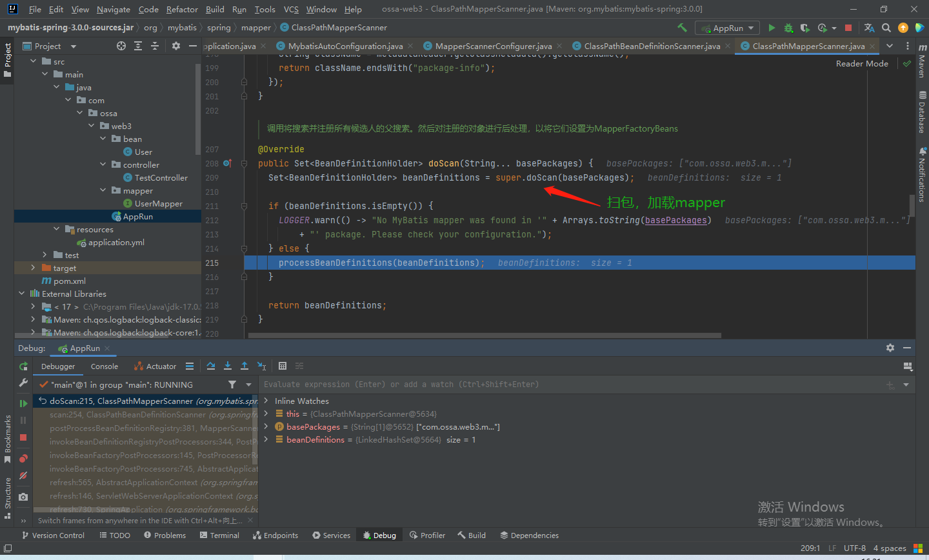Image resolution: width=929 pixels, height=560 pixels.
Task: Modify run configuration wrench icon
Action: click(23, 384)
